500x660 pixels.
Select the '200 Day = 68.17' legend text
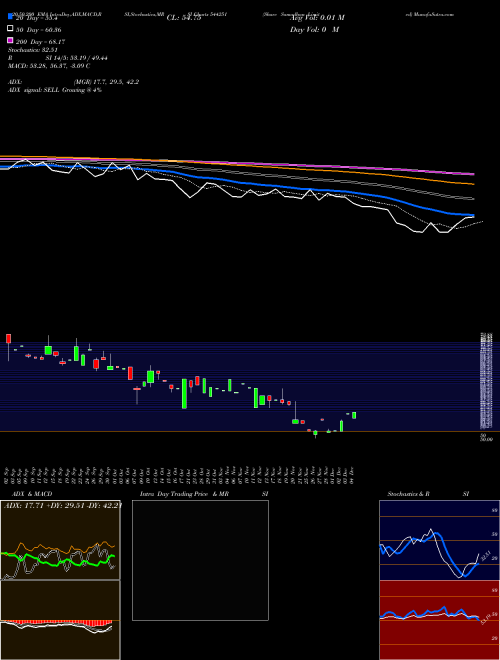pyautogui.click(x=40, y=42)
